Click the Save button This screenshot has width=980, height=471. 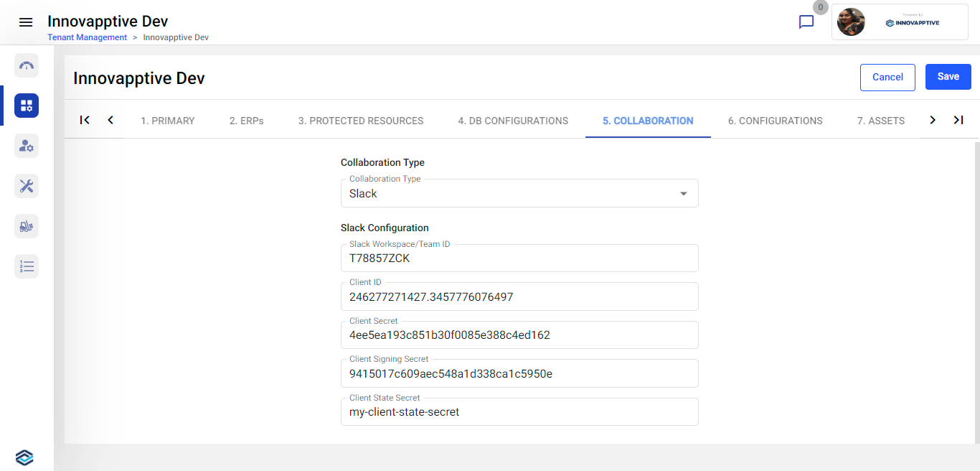pyautogui.click(x=948, y=77)
